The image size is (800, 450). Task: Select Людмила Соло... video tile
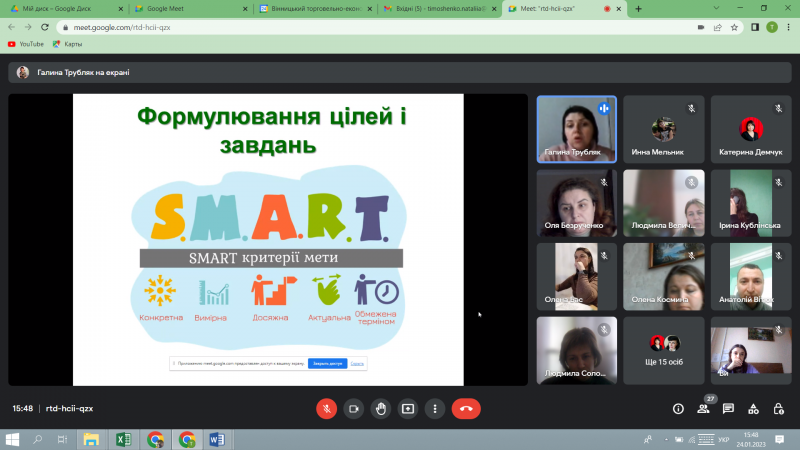(x=577, y=351)
